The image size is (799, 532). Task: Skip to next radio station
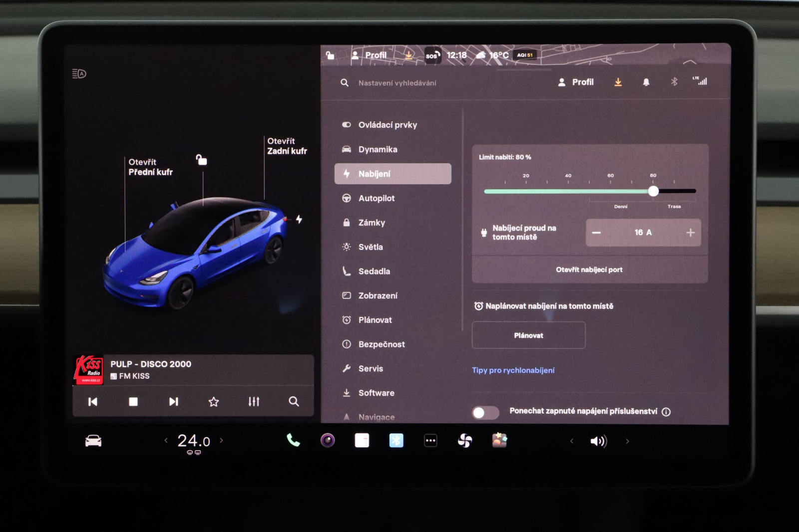(x=173, y=402)
